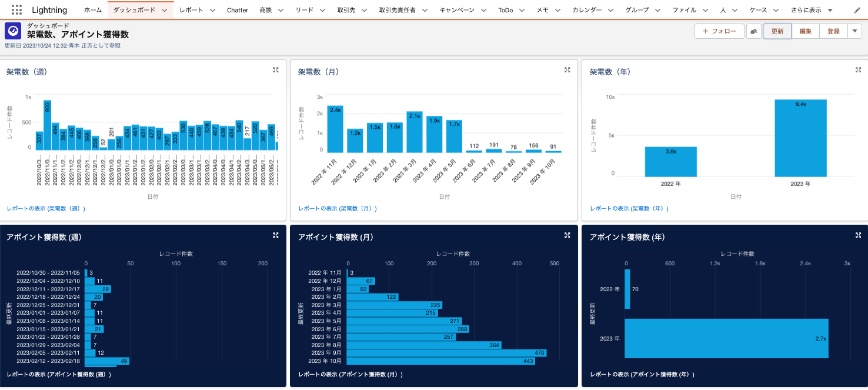The image size is (868, 390).
Task: Click the 2022年11月 bar showing 2.4к
Action: pyautogui.click(x=336, y=129)
